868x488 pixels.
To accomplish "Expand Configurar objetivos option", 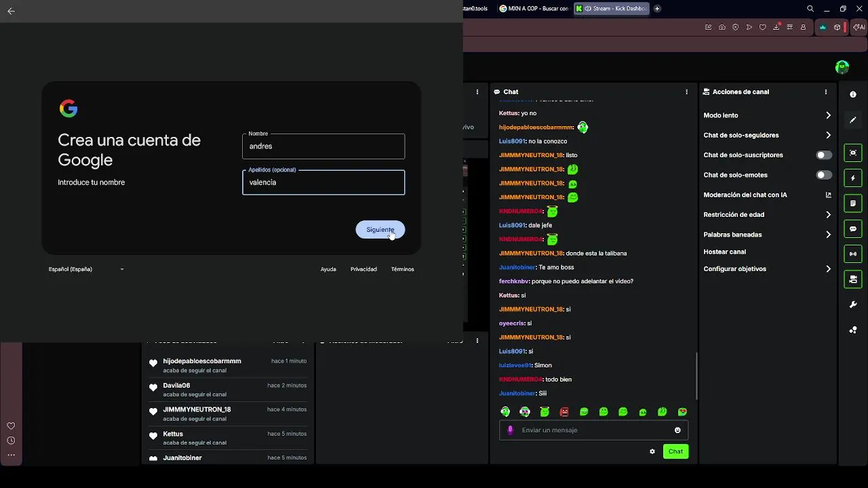I will pos(767,269).
